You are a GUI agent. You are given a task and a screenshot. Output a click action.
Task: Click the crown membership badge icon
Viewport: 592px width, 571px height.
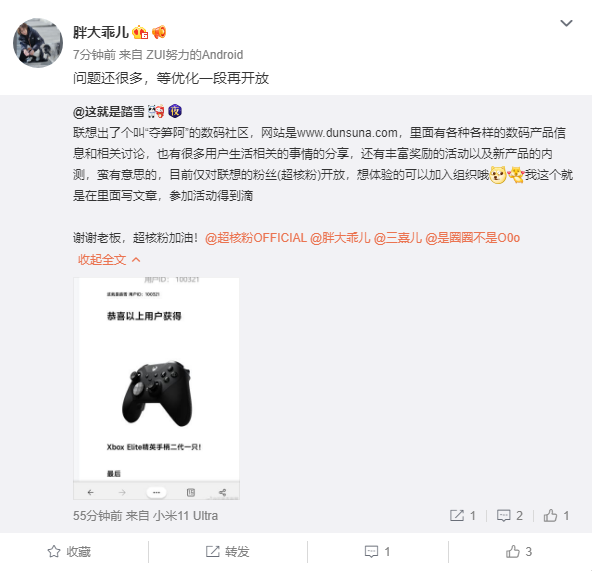coord(140,32)
